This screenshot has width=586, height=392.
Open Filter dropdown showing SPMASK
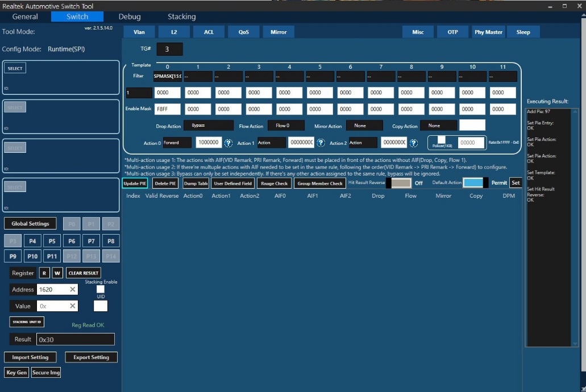tap(168, 76)
